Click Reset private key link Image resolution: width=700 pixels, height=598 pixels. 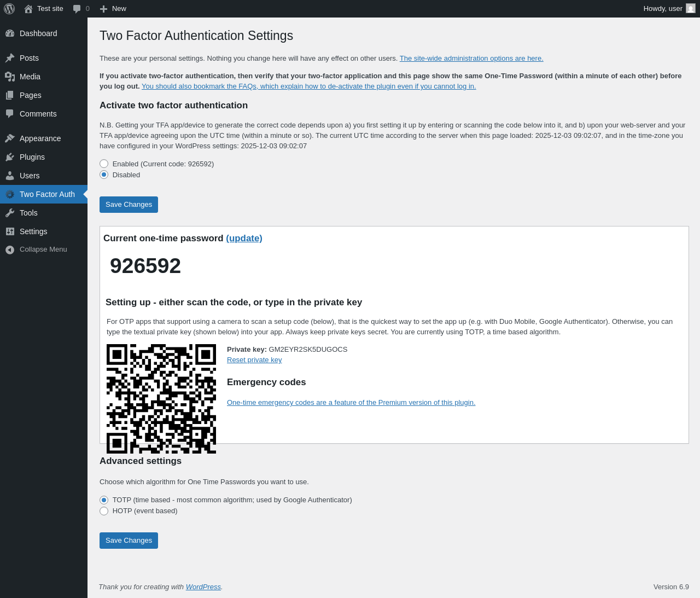coord(254,360)
